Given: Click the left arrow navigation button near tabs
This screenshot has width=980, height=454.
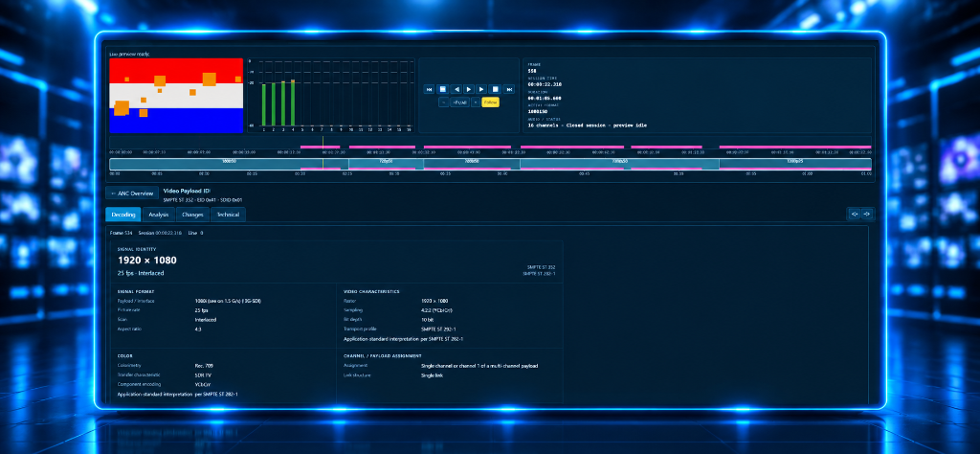Looking at the screenshot, I should 854,214.
